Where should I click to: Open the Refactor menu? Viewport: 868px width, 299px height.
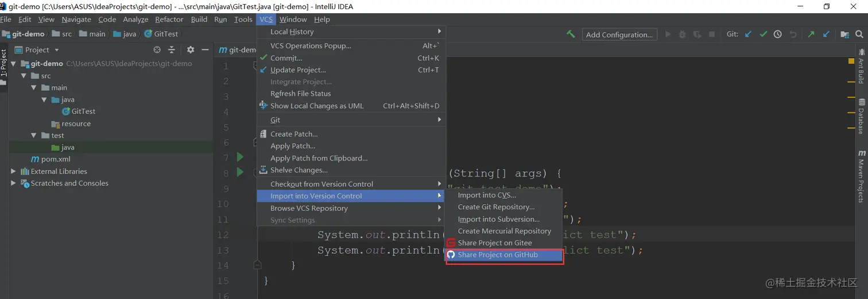[x=169, y=19]
